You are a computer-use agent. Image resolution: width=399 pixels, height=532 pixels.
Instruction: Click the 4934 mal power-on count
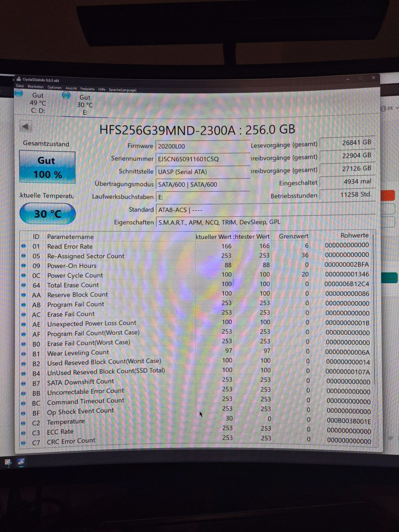pyautogui.click(x=347, y=182)
